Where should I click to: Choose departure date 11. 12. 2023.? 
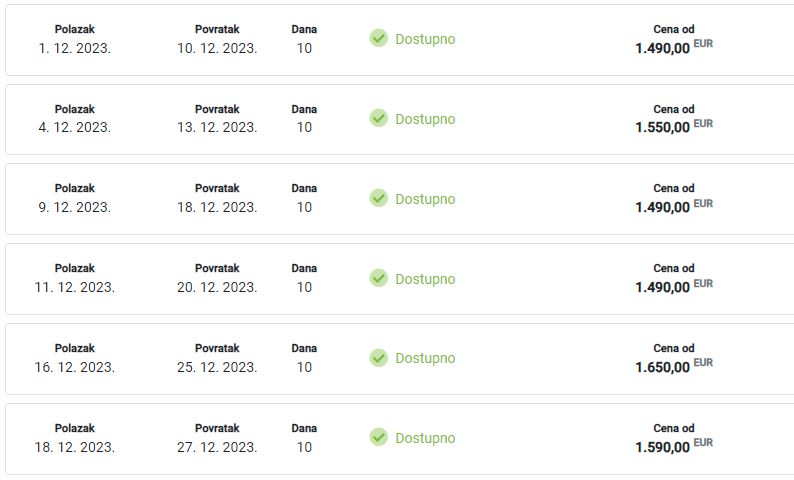point(74,287)
